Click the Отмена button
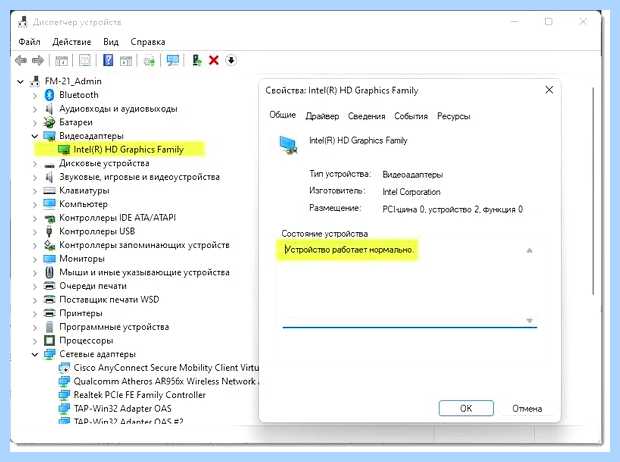Screen dimensions: 620x462 pos(527,408)
